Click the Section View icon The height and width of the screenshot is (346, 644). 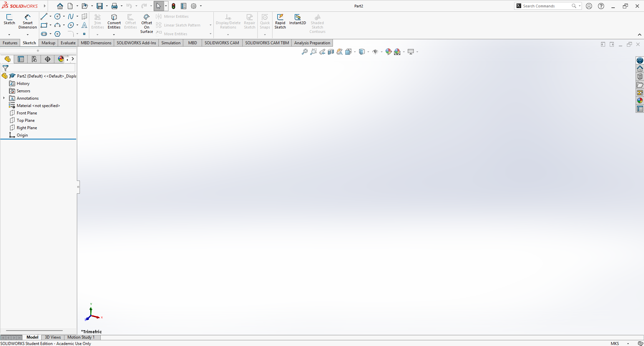(331, 52)
